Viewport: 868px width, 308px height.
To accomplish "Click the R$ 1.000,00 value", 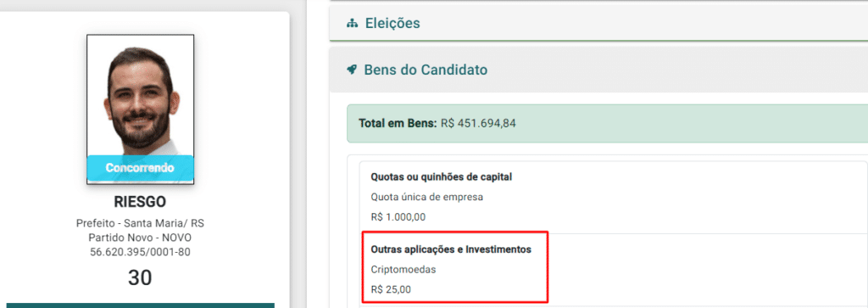I will (398, 216).
